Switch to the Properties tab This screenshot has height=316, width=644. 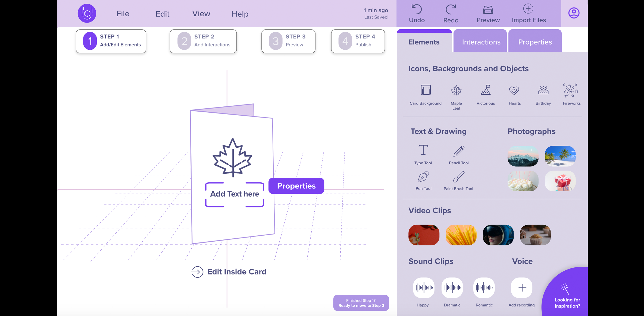coord(535,42)
